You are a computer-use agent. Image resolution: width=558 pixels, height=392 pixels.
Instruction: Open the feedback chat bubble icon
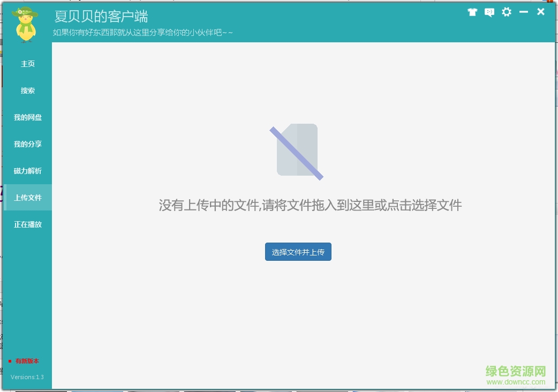[x=489, y=12]
